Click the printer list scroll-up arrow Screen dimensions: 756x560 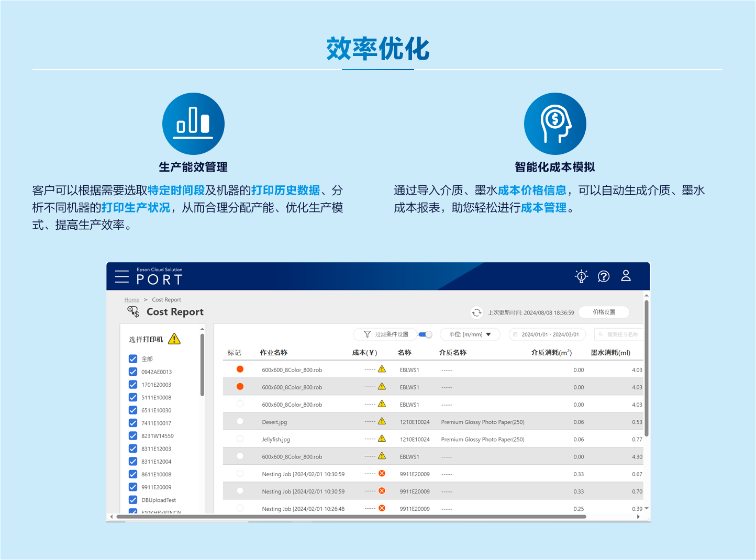pyautogui.click(x=202, y=329)
